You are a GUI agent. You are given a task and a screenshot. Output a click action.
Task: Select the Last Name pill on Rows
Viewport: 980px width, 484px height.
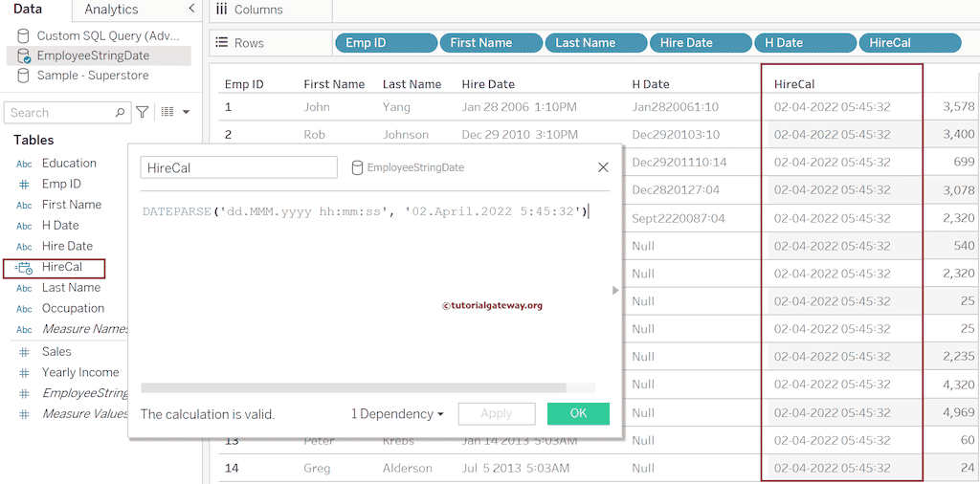coord(596,42)
